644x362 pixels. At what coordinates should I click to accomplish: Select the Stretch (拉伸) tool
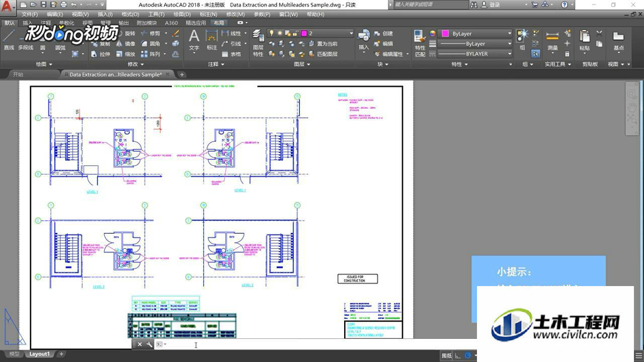pos(100,54)
